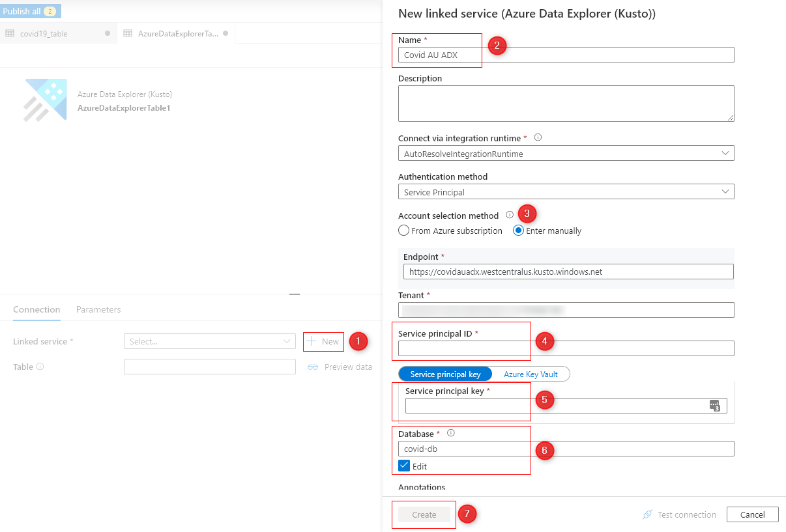Viewport: 786px width, 532px height.
Task: Click the panel collapse handle above Connection tab
Action: pos(295,294)
